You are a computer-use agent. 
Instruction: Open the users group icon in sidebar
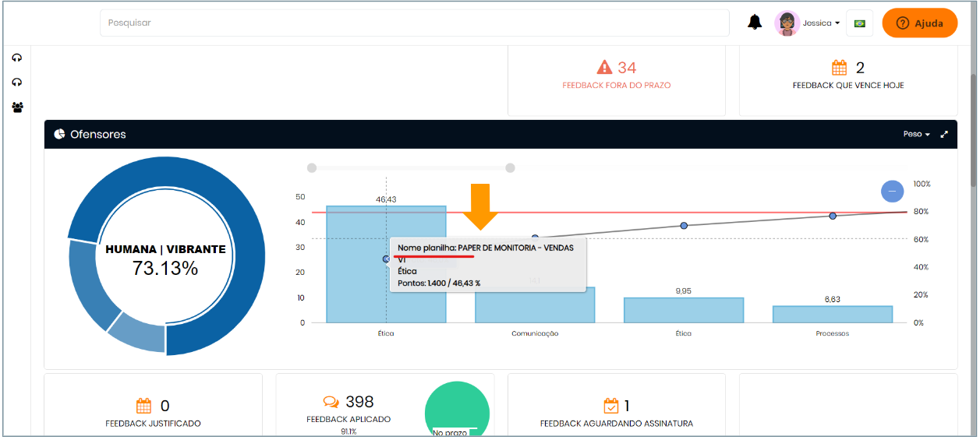pos(17,107)
